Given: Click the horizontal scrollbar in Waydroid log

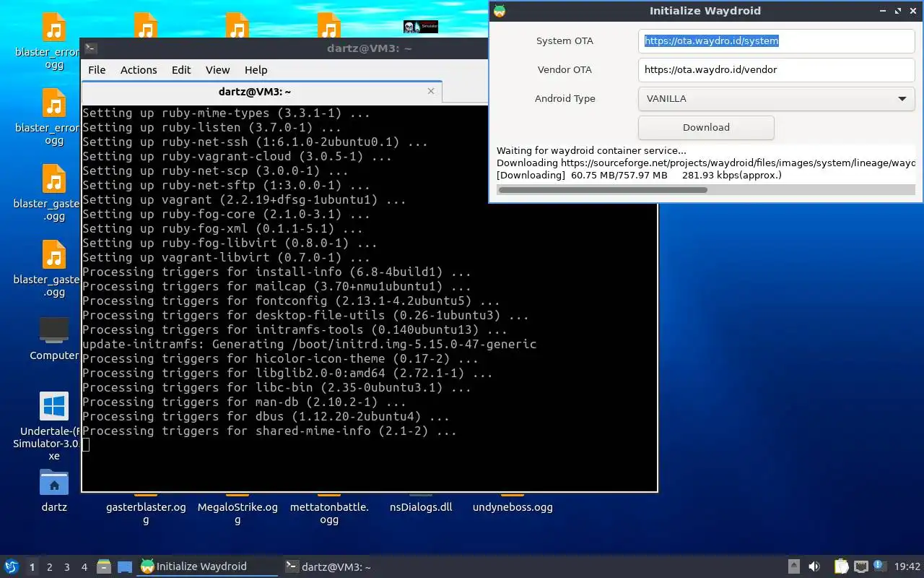Looking at the screenshot, I should [602, 190].
